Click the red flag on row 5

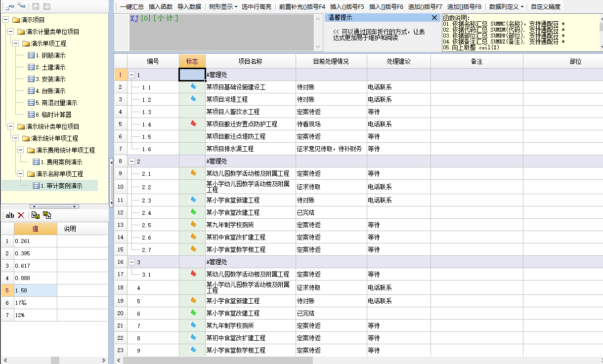point(192,124)
